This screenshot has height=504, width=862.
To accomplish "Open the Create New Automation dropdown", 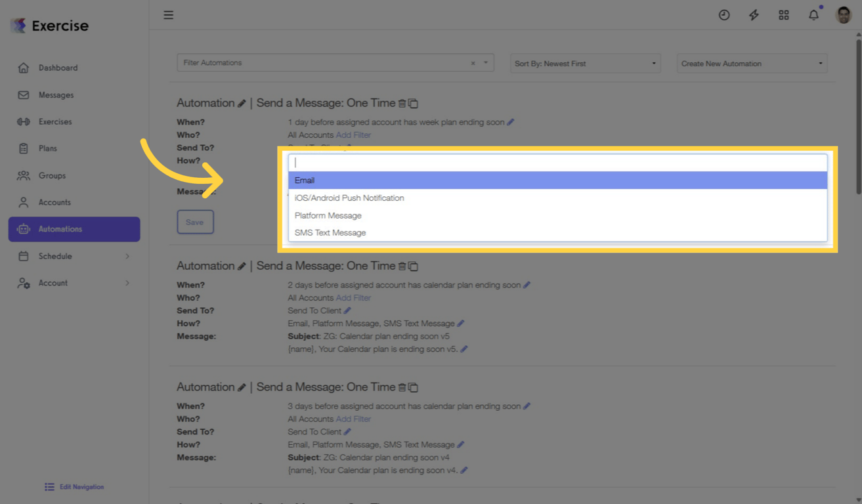I will [750, 63].
